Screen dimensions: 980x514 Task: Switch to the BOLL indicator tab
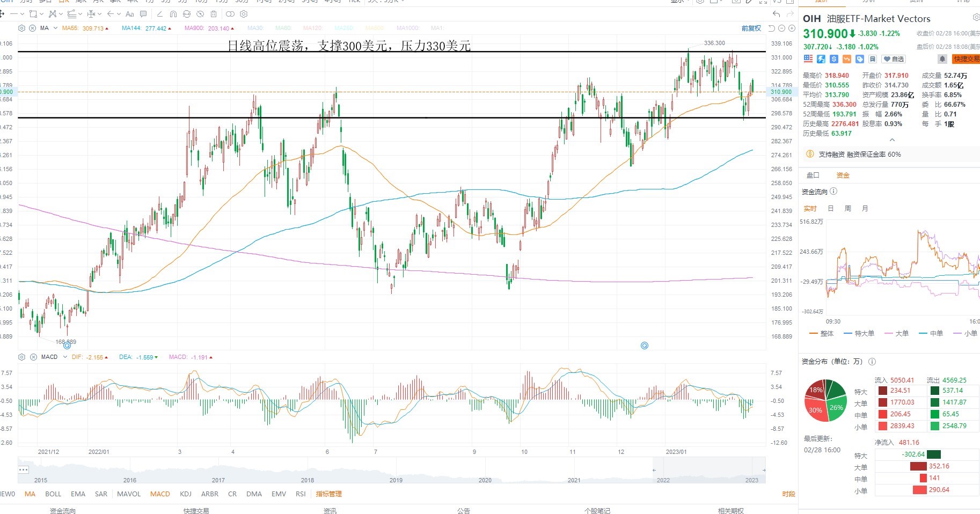point(53,494)
